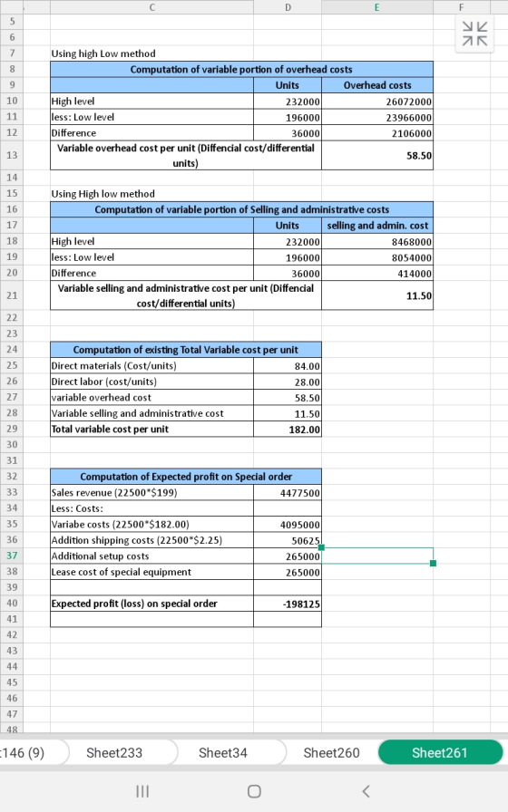Screen dimensions: 508x812
Task: Select variable costs value 4095000
Action: [288, 524]
